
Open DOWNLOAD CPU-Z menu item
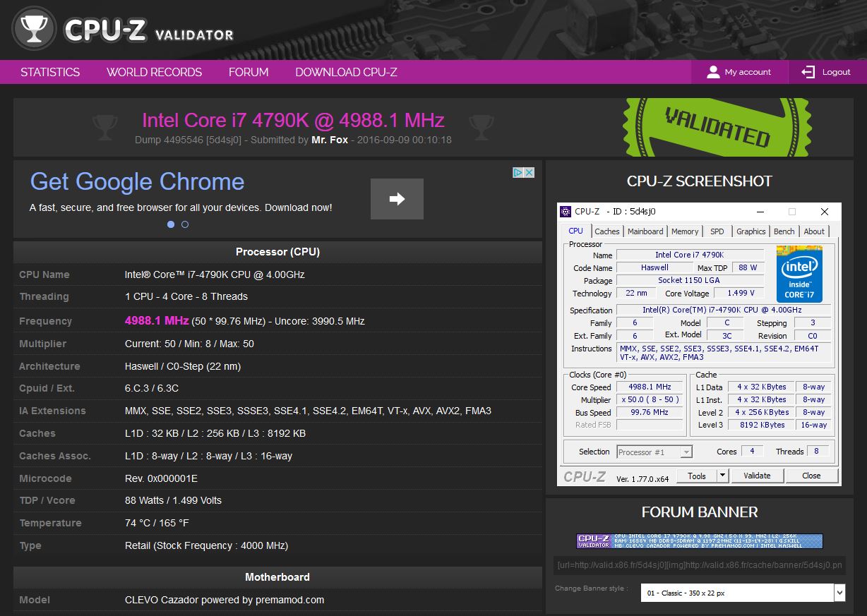[x=346, y=72]
